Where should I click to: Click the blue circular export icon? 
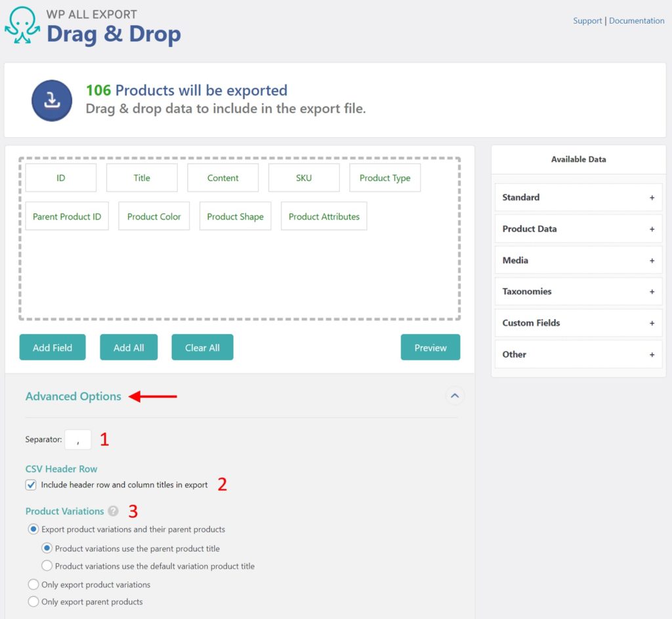[x=52, y=100]
